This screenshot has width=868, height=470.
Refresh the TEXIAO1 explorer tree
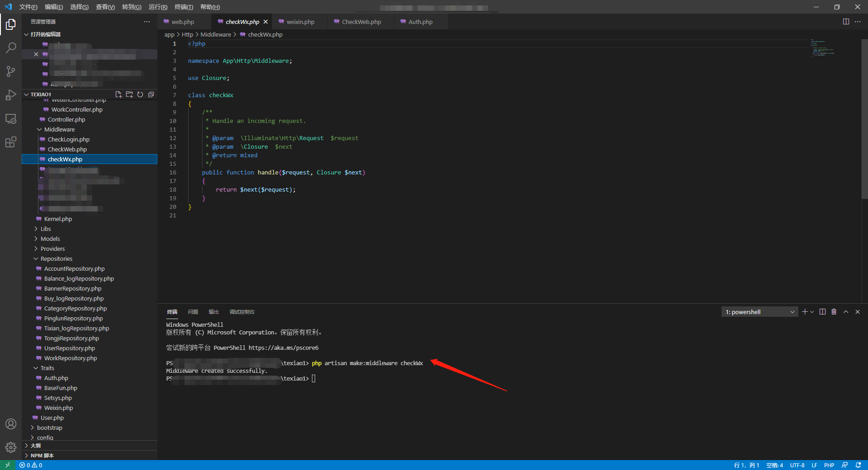tap(140, 94)
